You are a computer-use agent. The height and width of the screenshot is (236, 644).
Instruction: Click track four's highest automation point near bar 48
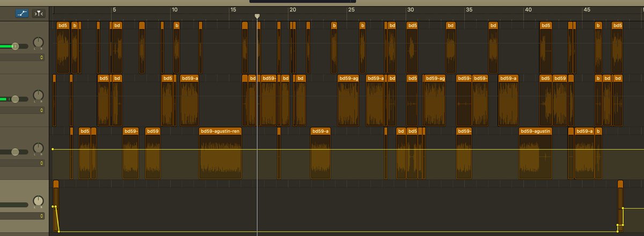coord(623,208)
